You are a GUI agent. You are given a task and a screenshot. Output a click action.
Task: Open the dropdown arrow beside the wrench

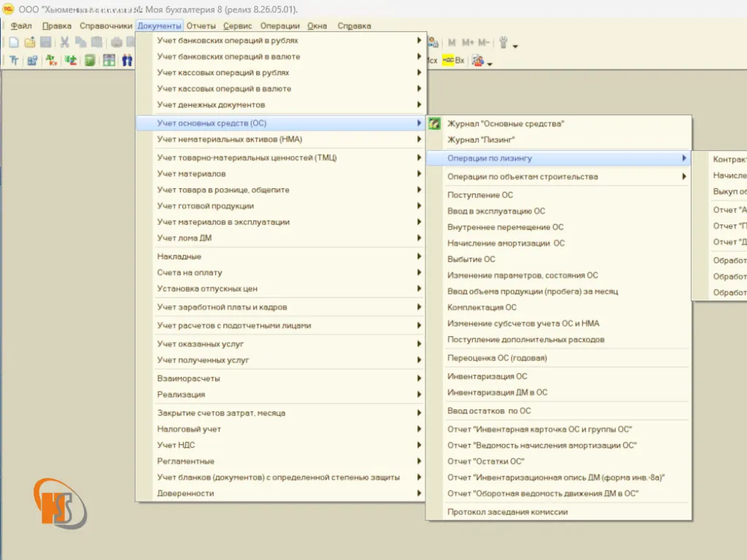[515, 46]
